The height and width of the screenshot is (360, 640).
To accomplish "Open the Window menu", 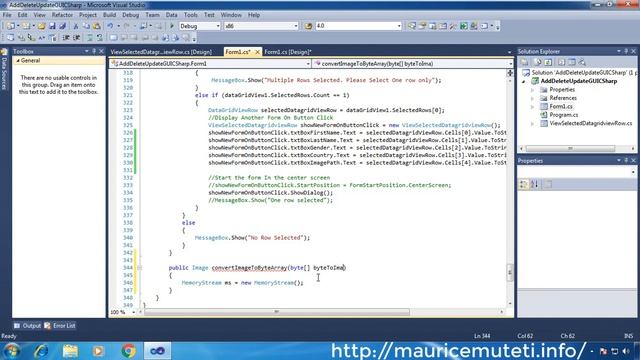I will pyautogui.click(x=231, y=15).
